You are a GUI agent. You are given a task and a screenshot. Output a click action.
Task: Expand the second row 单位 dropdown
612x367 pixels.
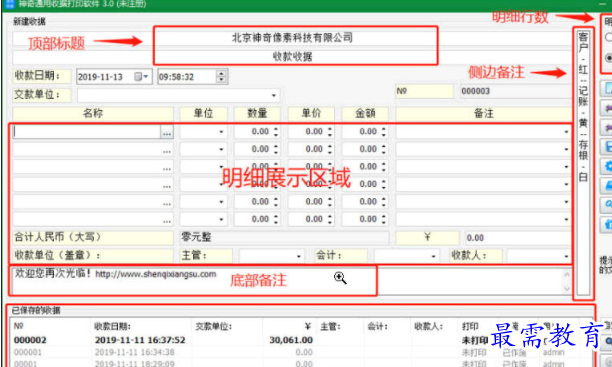[221, 150]
